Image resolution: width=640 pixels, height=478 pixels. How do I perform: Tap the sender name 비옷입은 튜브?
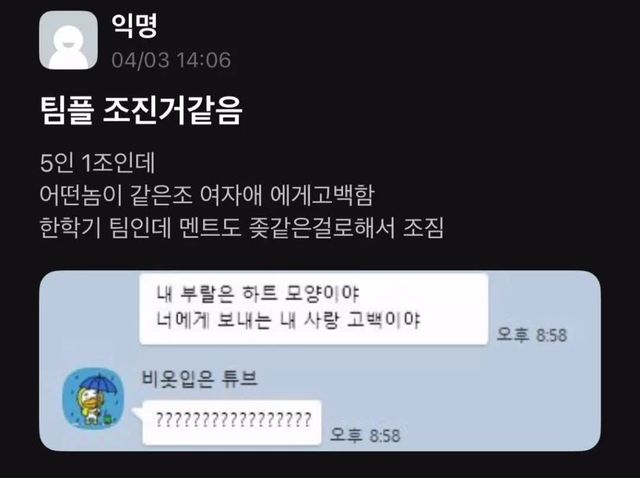[x=200, y=378]
